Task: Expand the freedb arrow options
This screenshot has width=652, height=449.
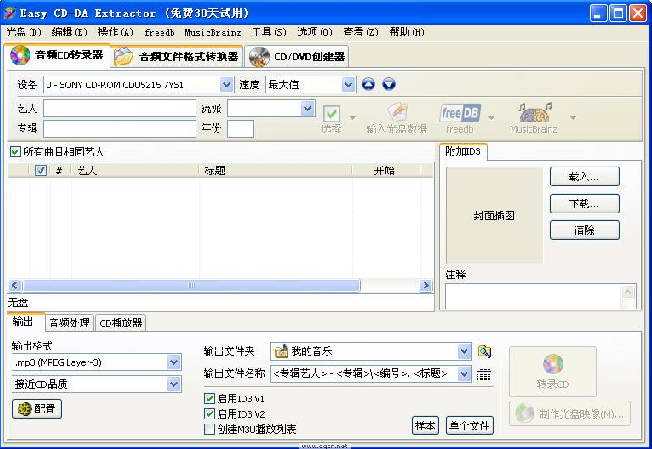Action: [x=491, y=118]
